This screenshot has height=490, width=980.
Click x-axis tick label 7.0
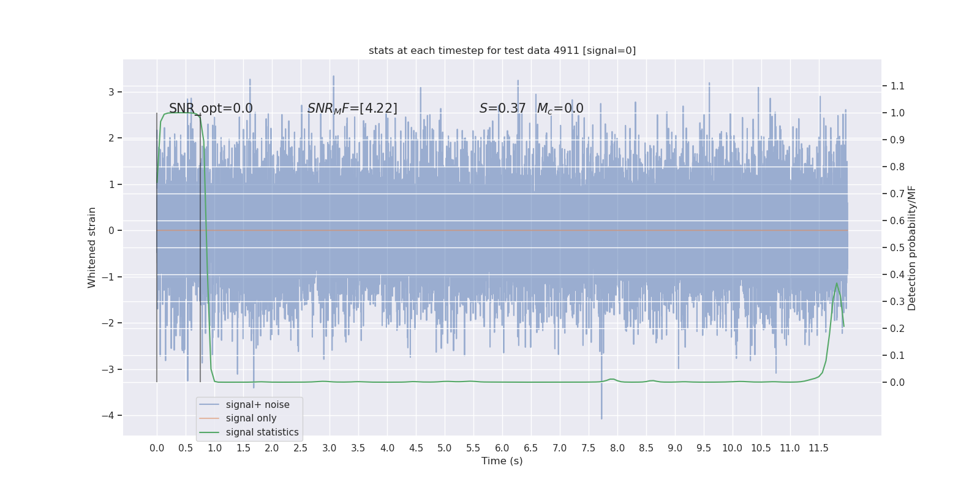pyautogui.click(x=560, y=448)
